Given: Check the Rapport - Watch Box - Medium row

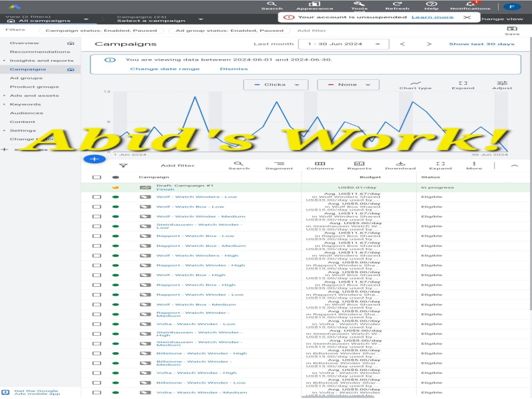Looking at the screenshot, I should click(97, 246).
